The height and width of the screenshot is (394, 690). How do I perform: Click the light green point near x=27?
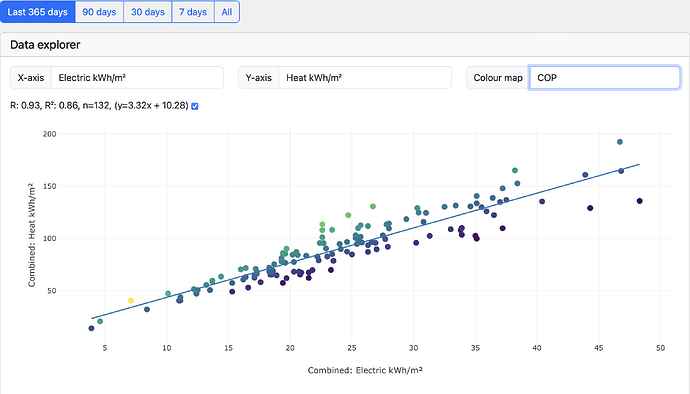pyautogui.click(x=373, y=206)
